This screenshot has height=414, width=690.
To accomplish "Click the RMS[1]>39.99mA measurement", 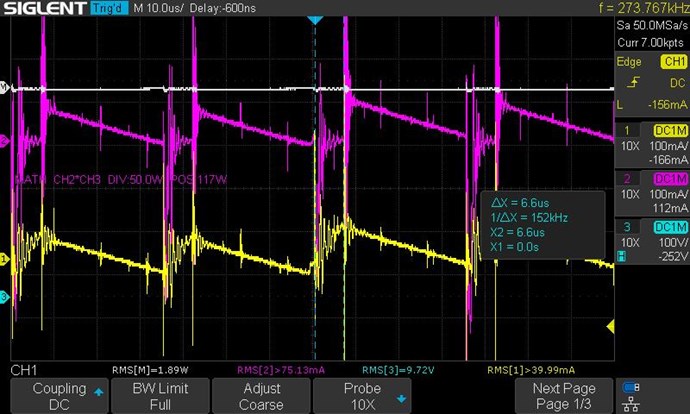I will coord(531,370).
